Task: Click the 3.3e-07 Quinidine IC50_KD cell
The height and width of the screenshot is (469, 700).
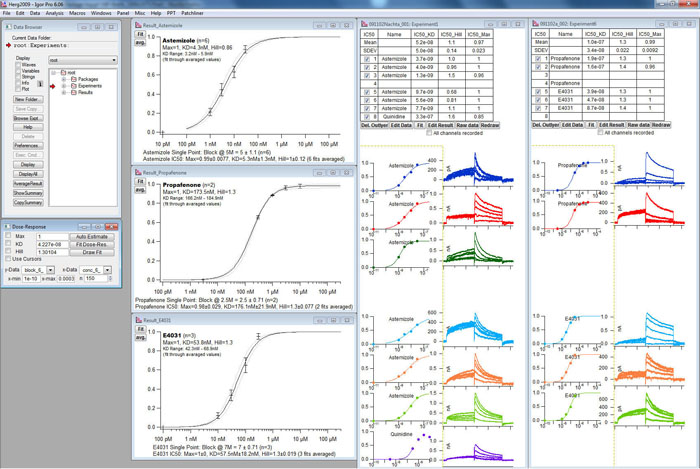Action: click(425, 116)
